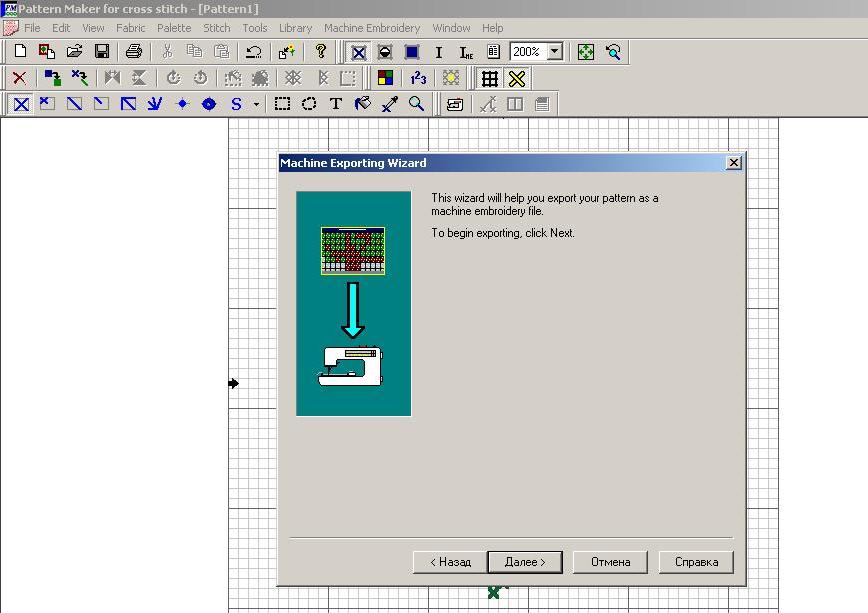This screenshot has width=868, height=613.
Task: Click the Print icon in the toolbar
Action: 134,52
